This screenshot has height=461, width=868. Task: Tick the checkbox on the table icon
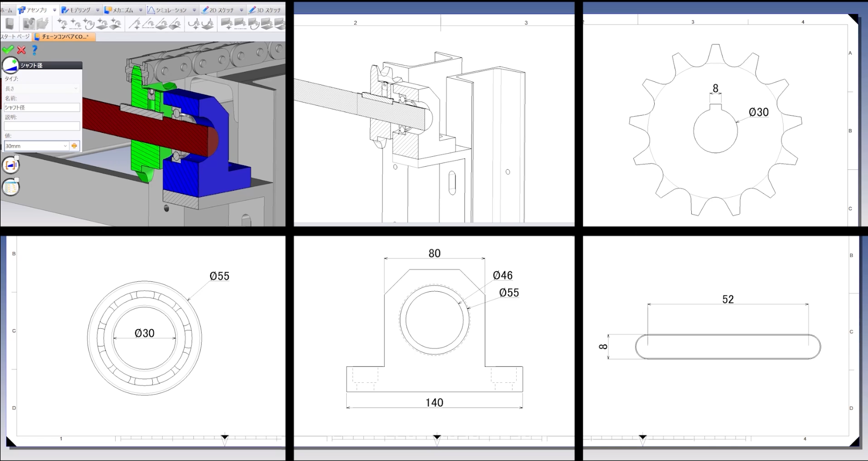pos(17,180)
